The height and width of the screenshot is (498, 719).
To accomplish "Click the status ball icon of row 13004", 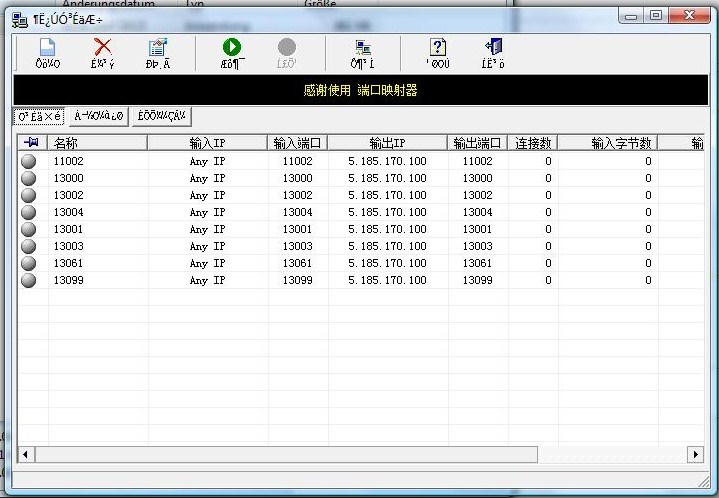I will (28, 212).
